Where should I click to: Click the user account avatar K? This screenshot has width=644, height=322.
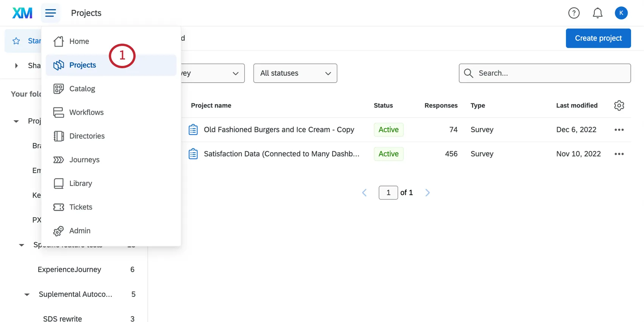click(621, 13)
